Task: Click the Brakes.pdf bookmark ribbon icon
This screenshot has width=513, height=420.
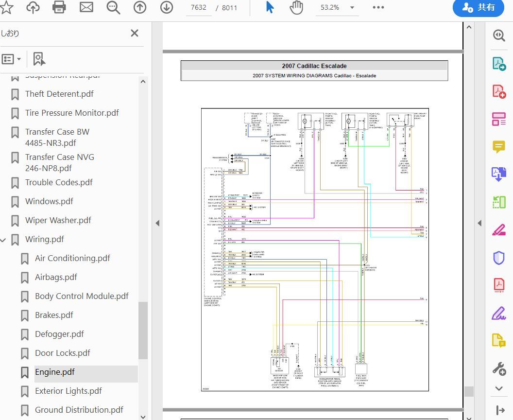Action: pyautogui.click(x=25, y=315)
